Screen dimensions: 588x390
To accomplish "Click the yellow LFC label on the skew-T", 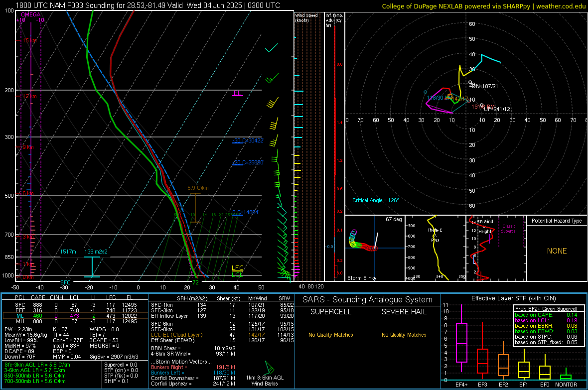I will [237, 268].
